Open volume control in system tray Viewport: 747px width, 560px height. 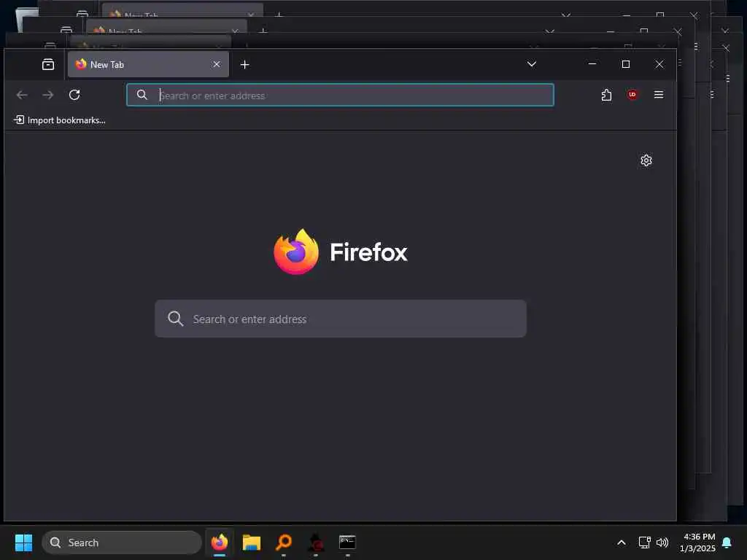coord(662,542)
